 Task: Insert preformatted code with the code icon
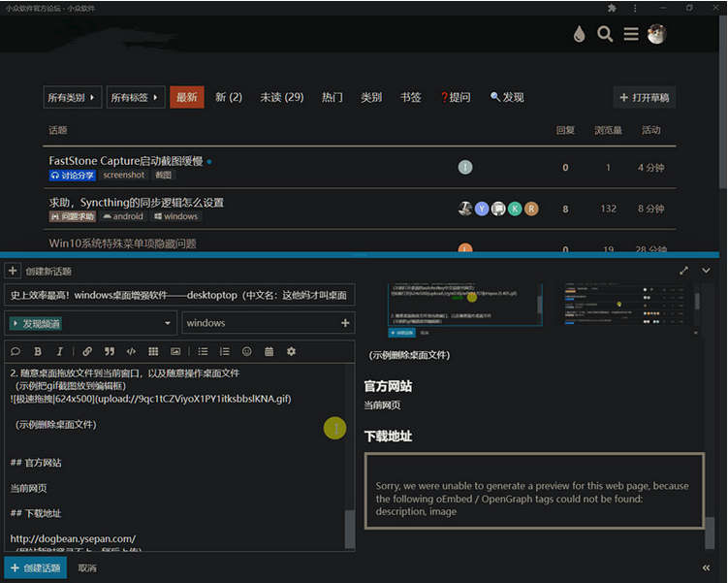[132, 351]
